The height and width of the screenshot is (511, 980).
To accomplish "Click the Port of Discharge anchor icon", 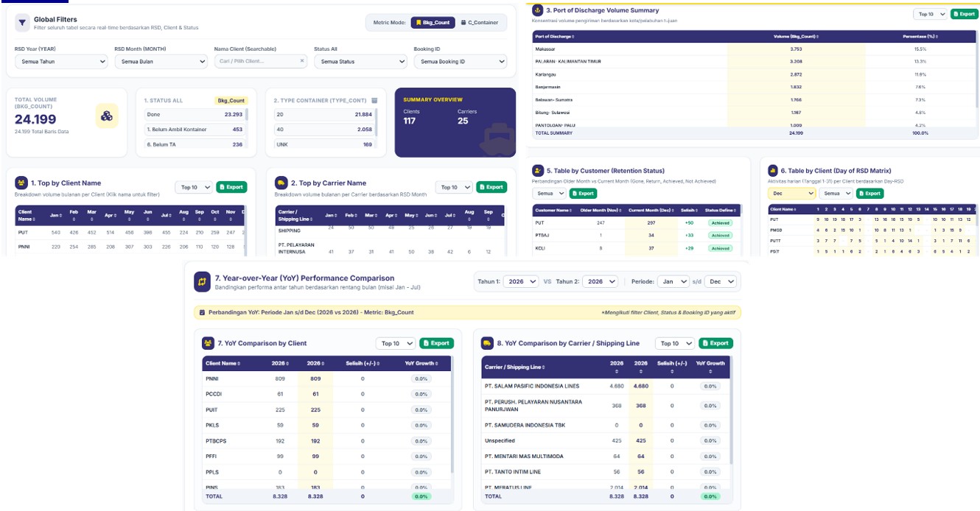I will (537, 10).
